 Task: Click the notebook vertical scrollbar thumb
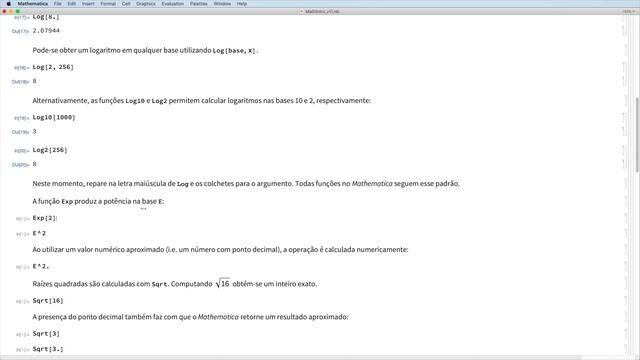click(637, 135)
